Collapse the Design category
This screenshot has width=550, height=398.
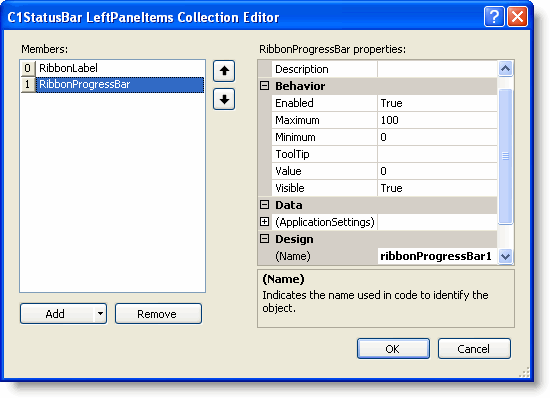(264, 239)
